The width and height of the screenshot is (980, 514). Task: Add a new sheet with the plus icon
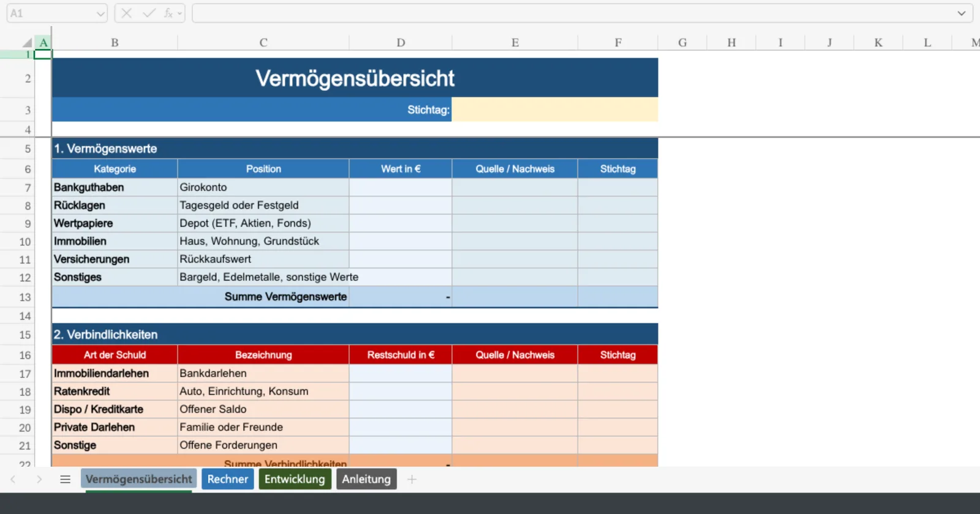(412, 479)
